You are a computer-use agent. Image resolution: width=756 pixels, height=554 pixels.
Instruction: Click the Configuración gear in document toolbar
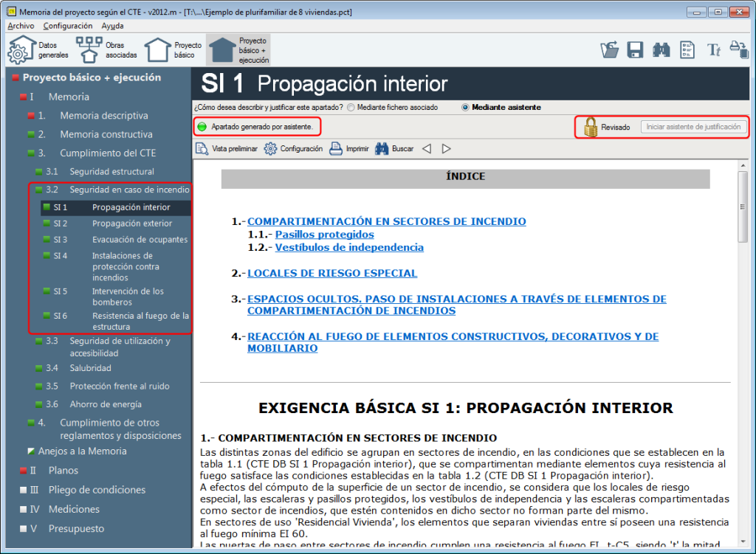pyautogui.click(x=270, y=149)
